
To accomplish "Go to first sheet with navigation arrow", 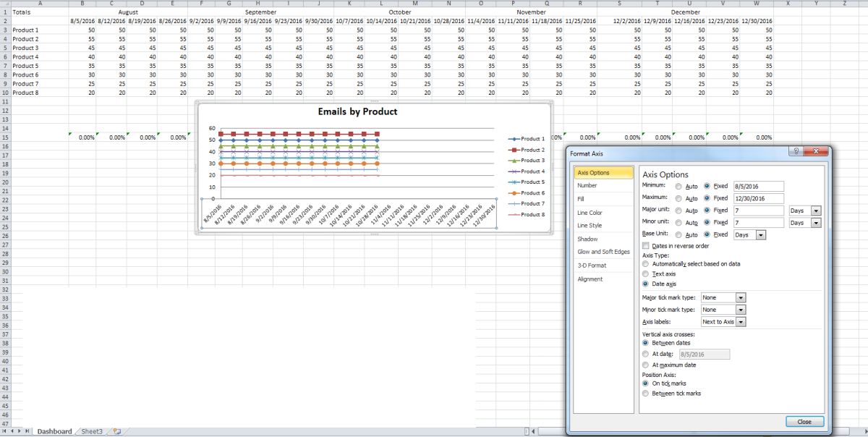I will [x=5, y=431].
